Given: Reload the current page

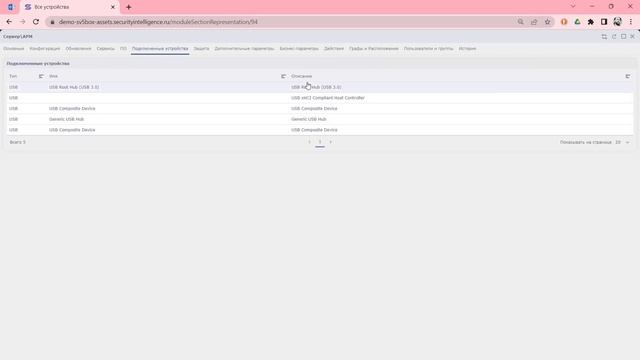Looking at the screenshot, I should [x=36, y=22].
